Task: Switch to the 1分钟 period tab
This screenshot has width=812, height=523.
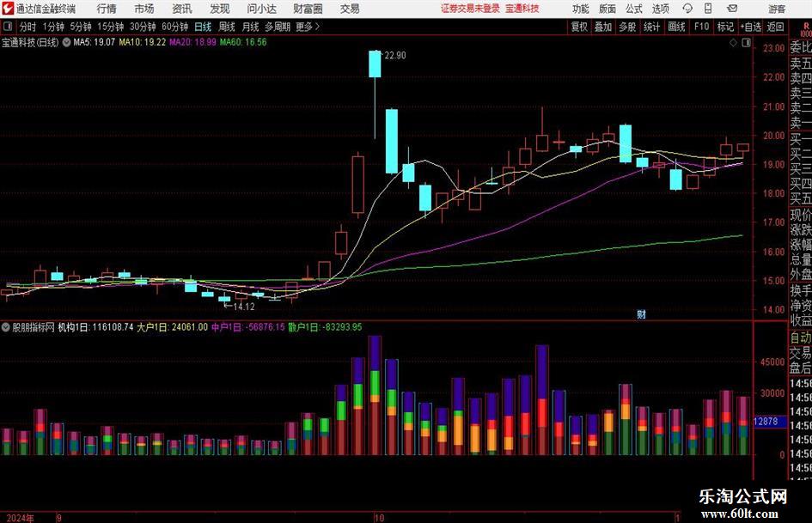Action: 53,27
